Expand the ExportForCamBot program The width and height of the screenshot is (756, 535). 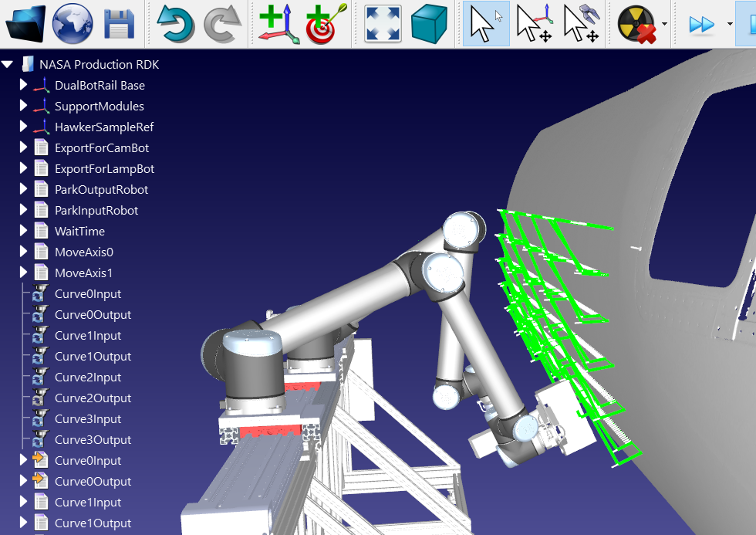(23, 147)
